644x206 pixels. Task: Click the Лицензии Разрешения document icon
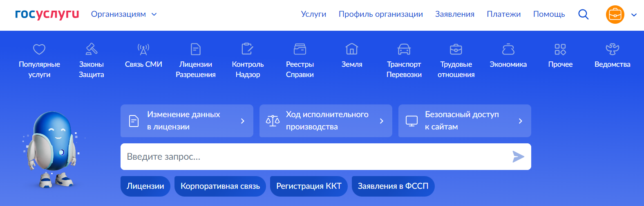[x=196, y=50]
